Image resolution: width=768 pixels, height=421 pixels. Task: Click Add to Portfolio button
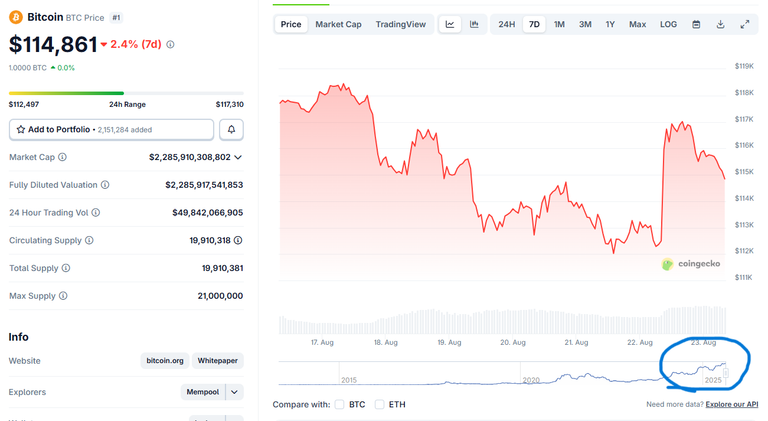coord(112,130)
